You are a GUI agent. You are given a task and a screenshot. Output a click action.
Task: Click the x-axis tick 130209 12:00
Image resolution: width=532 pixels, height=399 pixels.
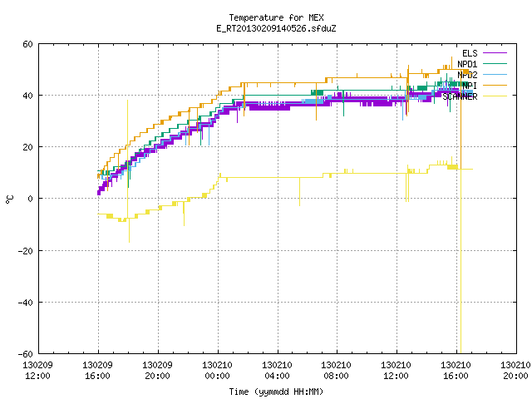point(37,370)
